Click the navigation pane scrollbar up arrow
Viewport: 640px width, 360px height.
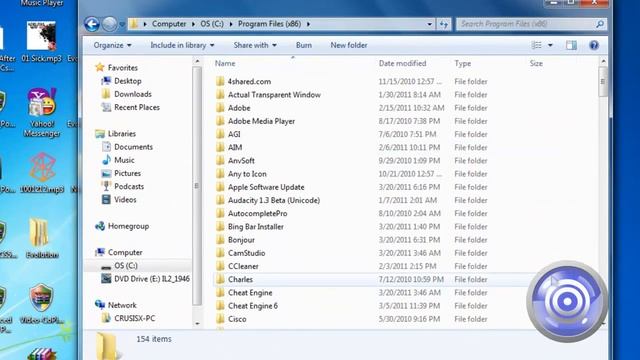[x=197, y=61]
